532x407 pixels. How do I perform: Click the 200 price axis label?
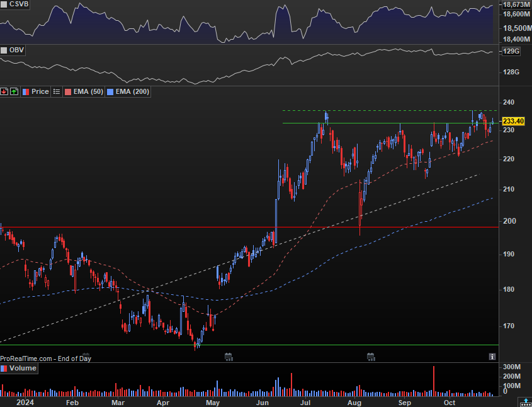[x=509, y=221]
